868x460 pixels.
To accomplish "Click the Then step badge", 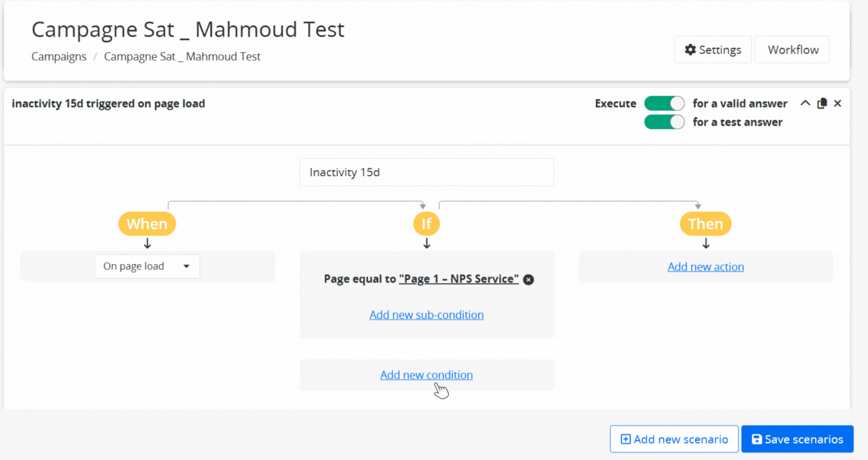I will point(705,224).
